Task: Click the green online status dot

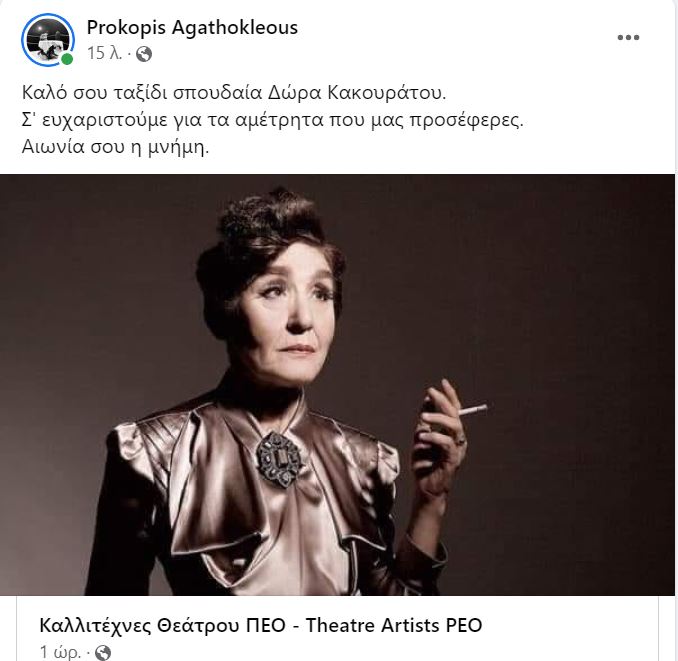Action: (x=67, y=59)
